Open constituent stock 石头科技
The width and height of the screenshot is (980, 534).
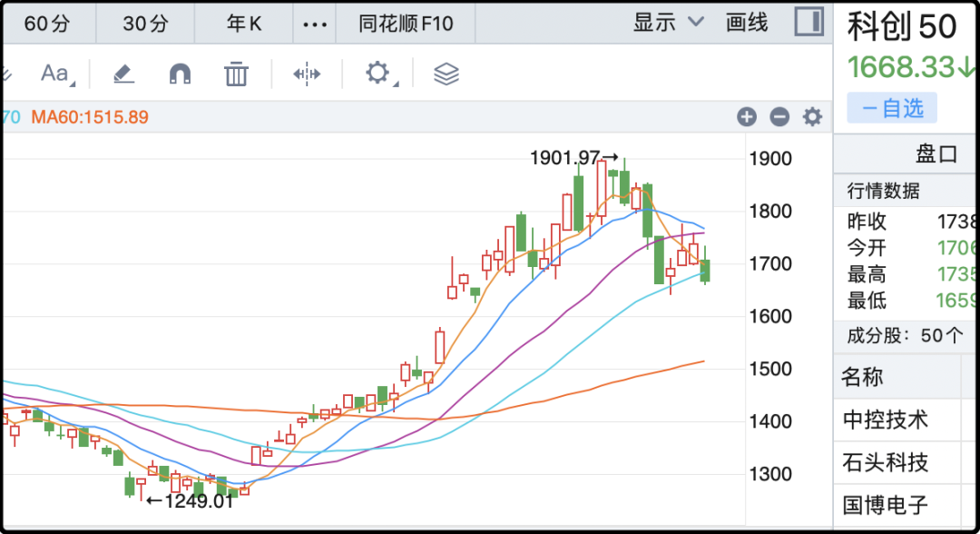point(885,463)
